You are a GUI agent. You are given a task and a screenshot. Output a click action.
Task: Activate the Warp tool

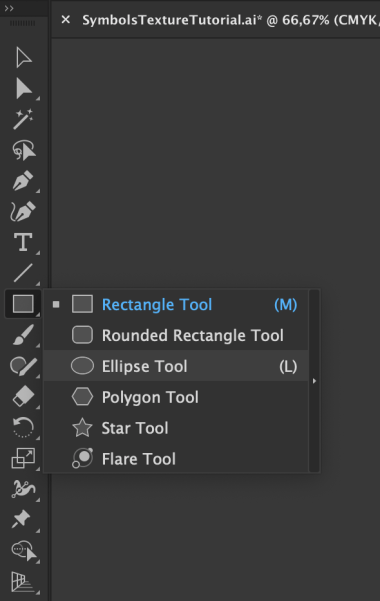[x=23, y=489]
